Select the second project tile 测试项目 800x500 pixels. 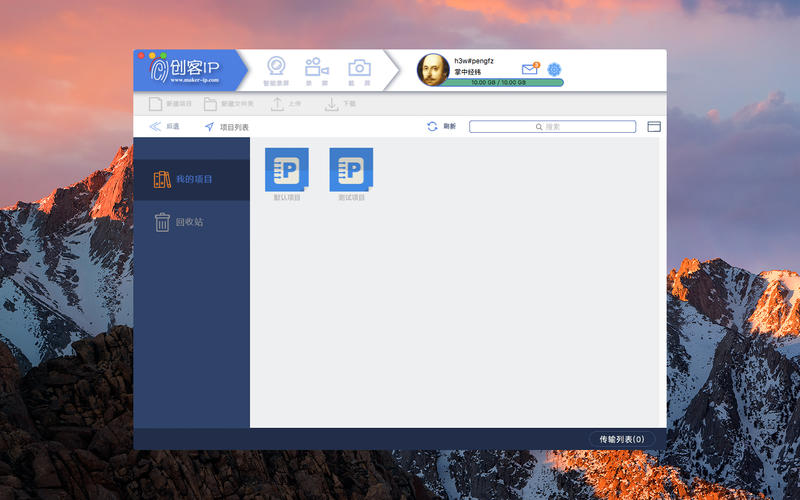pyautogui.click(x=351, y=174)
